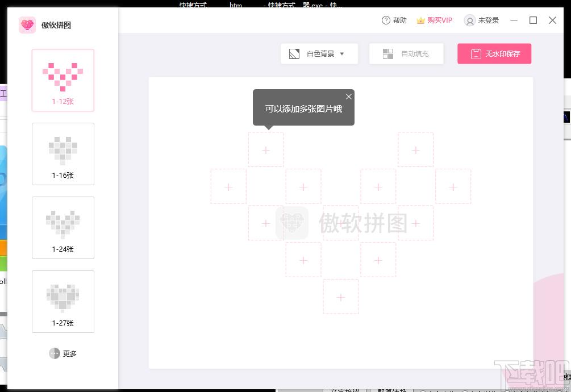Open the 白色背景 background dropdown

(319, 54)
